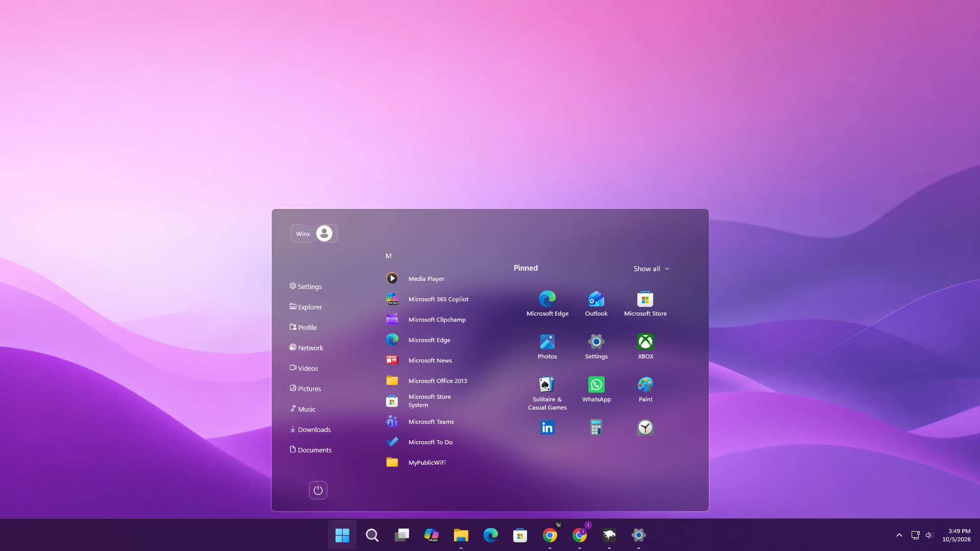Open Videos folder shortcut
This screenshot has height=551, width=980.
point(303,368)
